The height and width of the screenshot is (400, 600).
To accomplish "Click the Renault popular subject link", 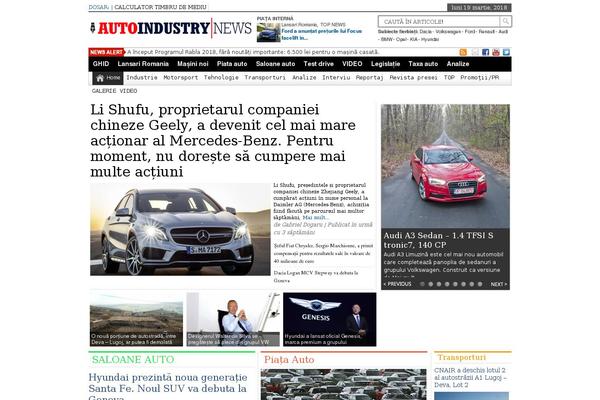I will pos(486,32).
